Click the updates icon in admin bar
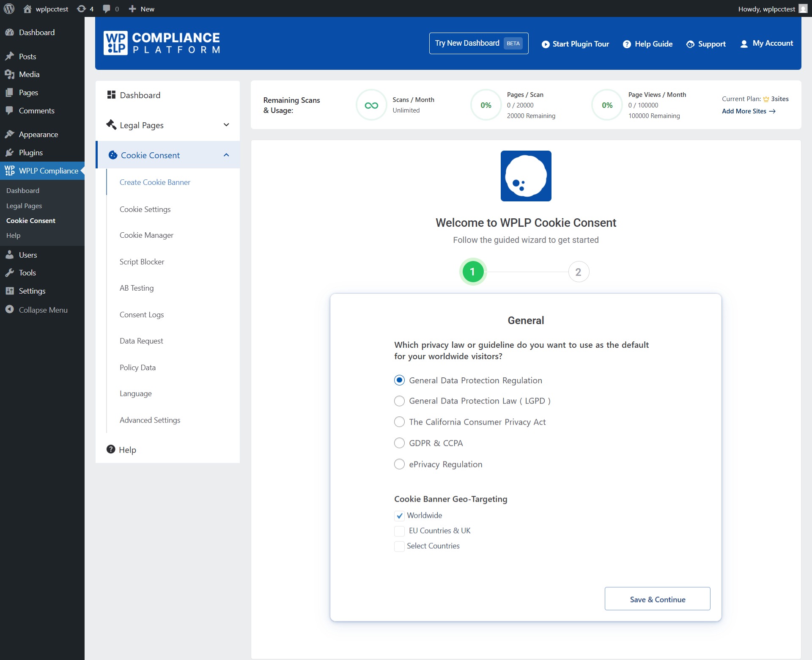Viewport: 812px width, 660px height. [82, 9]
